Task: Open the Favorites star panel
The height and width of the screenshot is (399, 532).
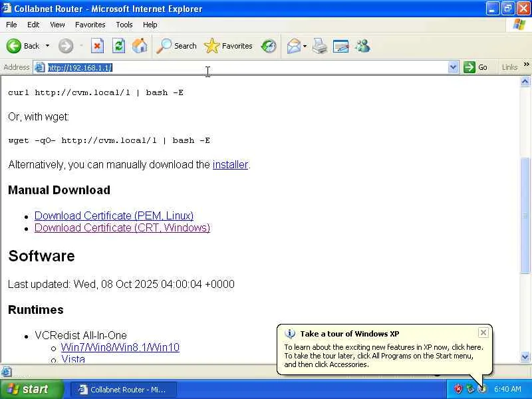Action: tap(228, 46)
